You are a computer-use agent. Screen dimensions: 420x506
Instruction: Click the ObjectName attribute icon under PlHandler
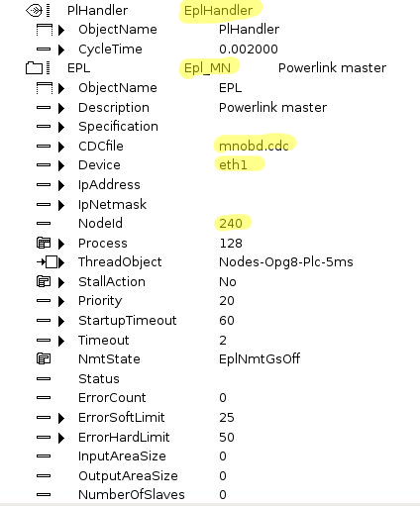[x=45, y=30]
